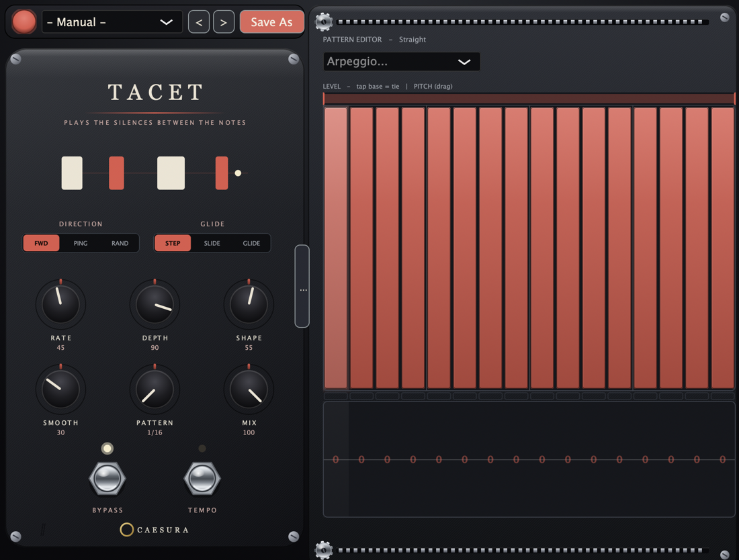Click the last level bar in pattern editor
Viewport: 739px width, 560px height.
pos(722,248)
